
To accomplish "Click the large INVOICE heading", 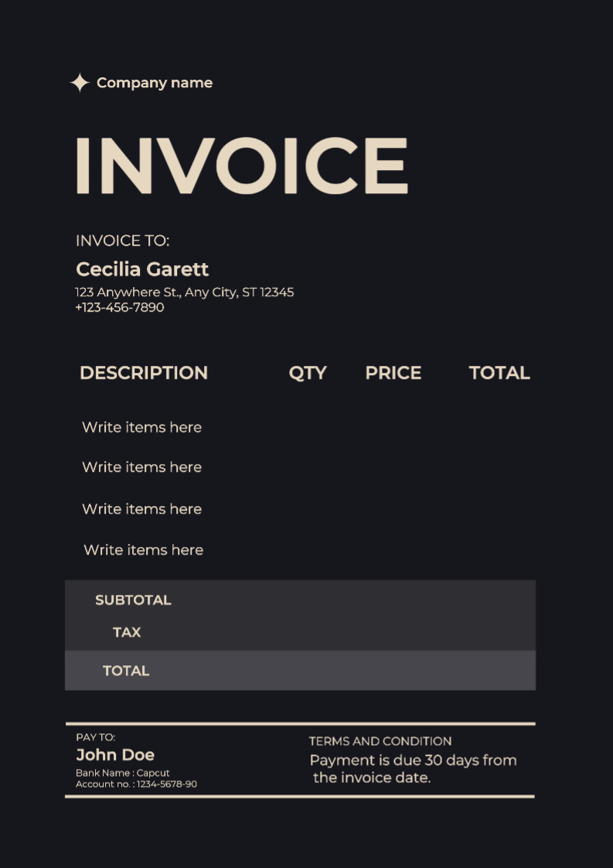I will coord(240,166).
